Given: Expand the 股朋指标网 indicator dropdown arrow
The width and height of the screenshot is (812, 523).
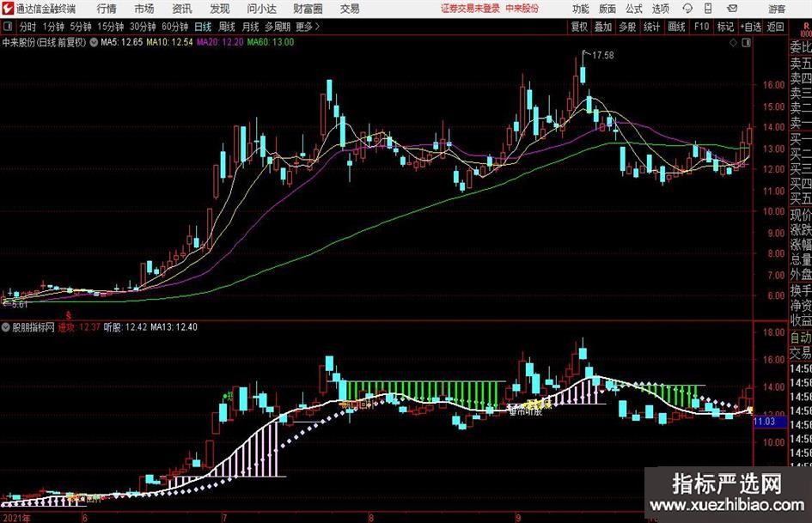Looking at the screenshot, I should [x=6, y=326].
